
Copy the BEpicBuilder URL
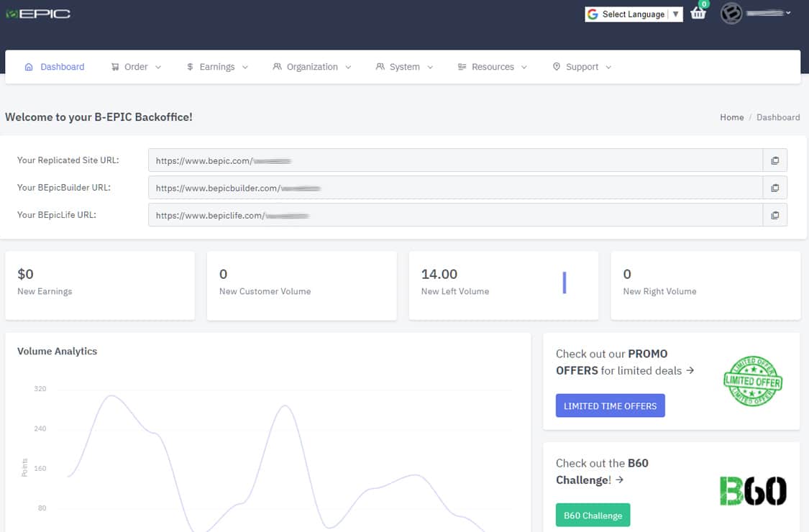[775, 188]
